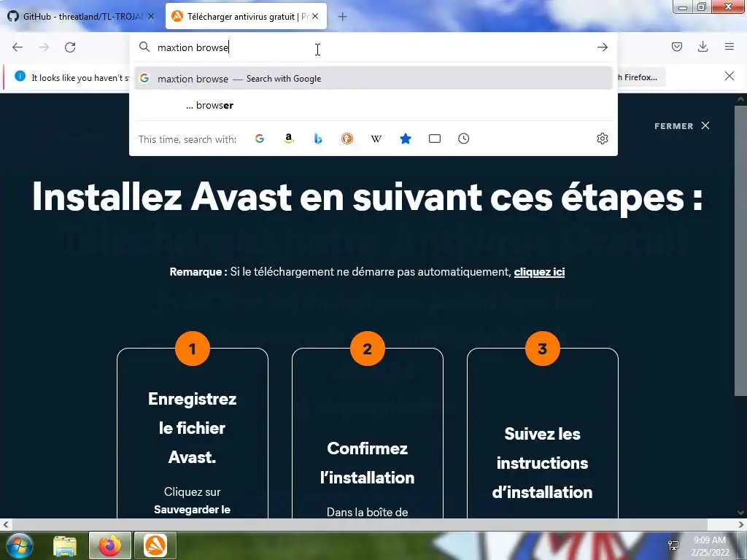This screenshot has height=560, width=747.
Task: Search this time with Google icon
Action: pos(260,139)
